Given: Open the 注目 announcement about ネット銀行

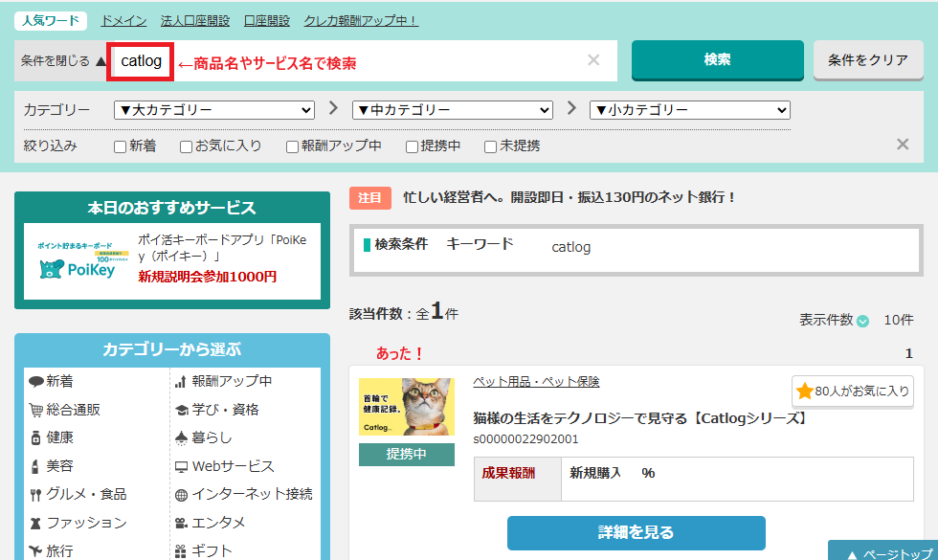Looking at the screenshot, I should (x=569, y=197).
